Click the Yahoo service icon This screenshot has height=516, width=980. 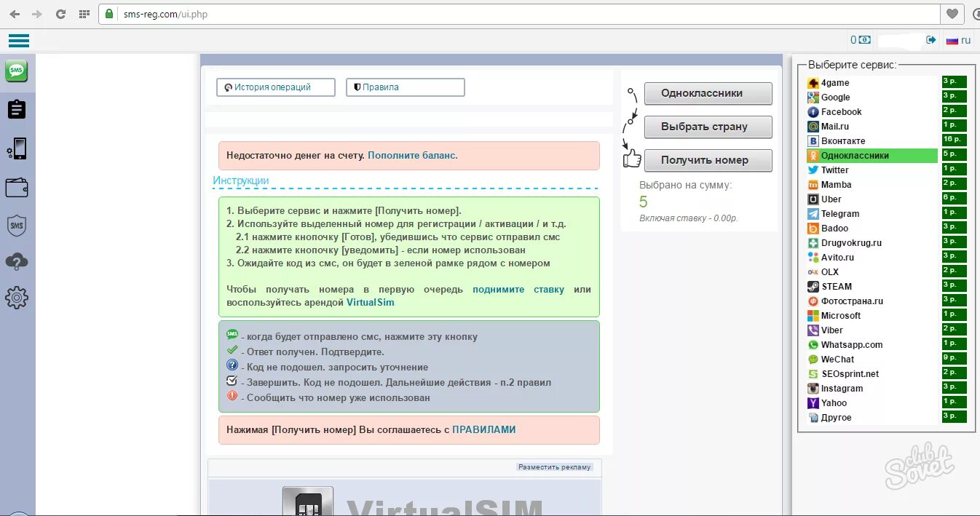click(x=813, y=403)
